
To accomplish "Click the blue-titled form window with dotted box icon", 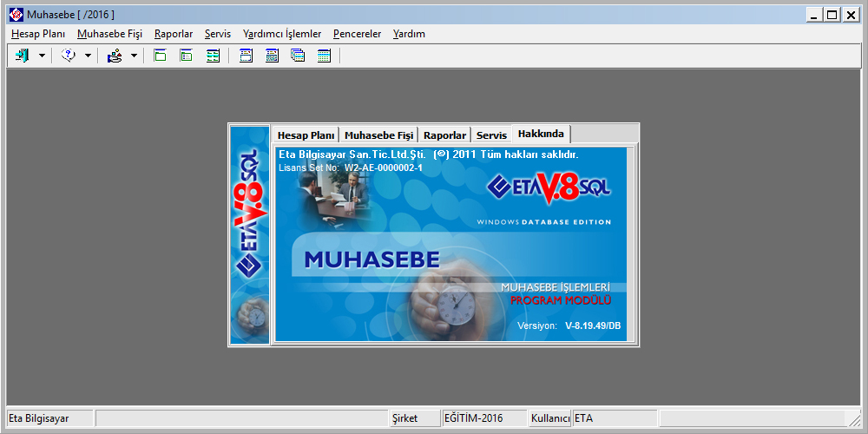I will point(246,56).
